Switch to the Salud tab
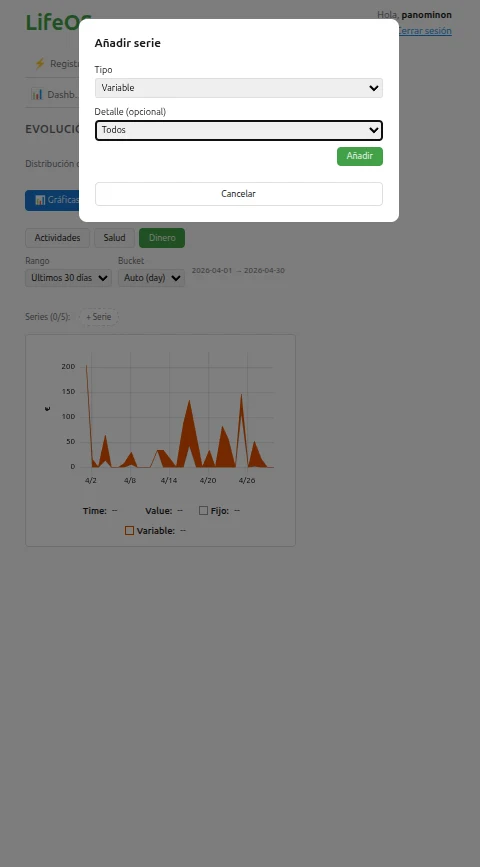 (114, 238)
